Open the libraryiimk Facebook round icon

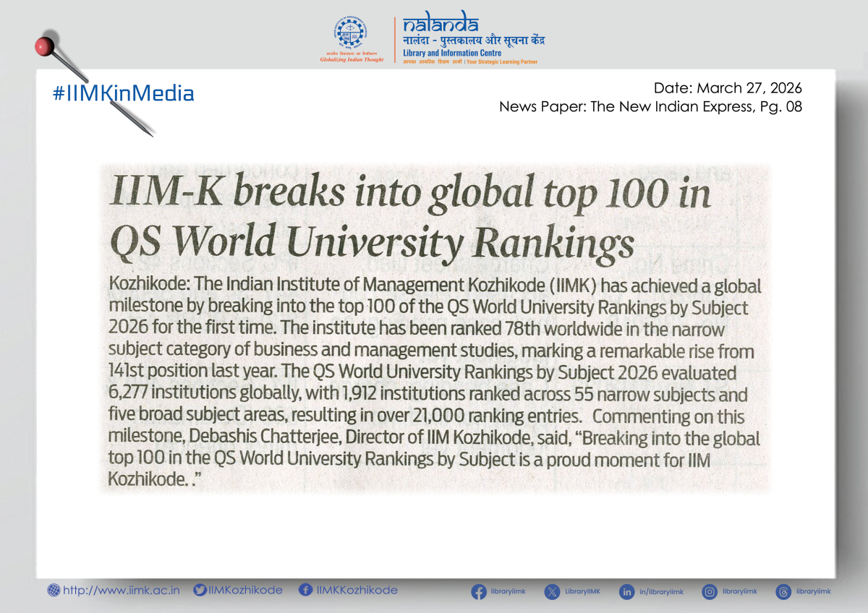click(x=479, y=592)
